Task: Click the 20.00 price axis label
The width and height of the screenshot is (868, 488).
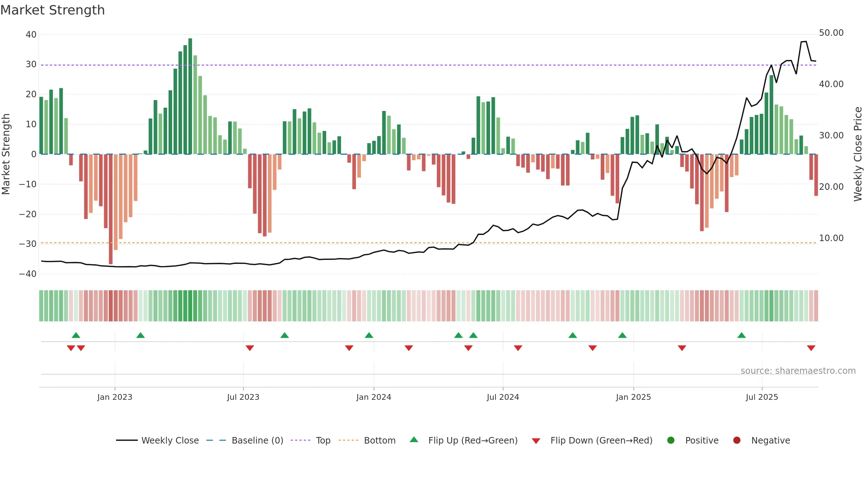Action: (x=831, y=187)
